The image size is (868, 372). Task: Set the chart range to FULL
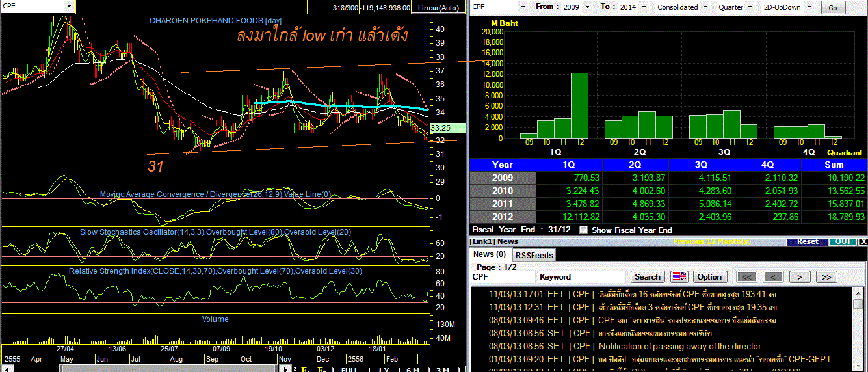click(x=349, y=369)
